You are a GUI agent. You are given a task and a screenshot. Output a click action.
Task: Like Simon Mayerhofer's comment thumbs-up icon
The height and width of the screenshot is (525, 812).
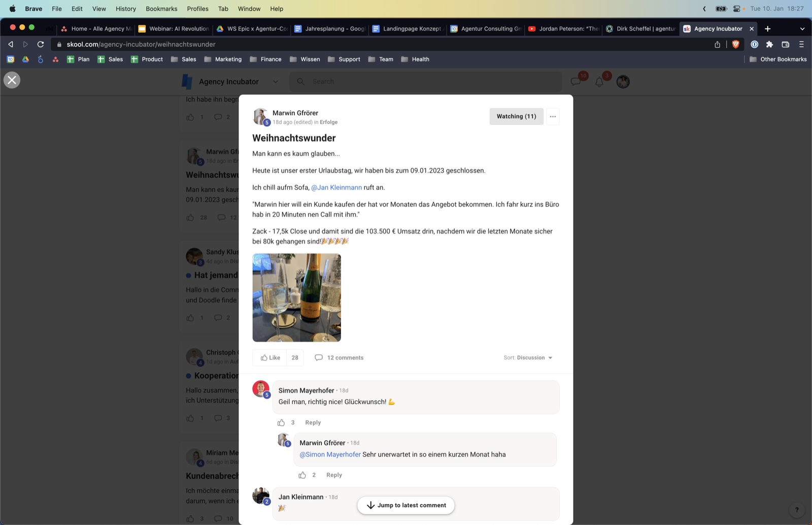coord(281,422)
